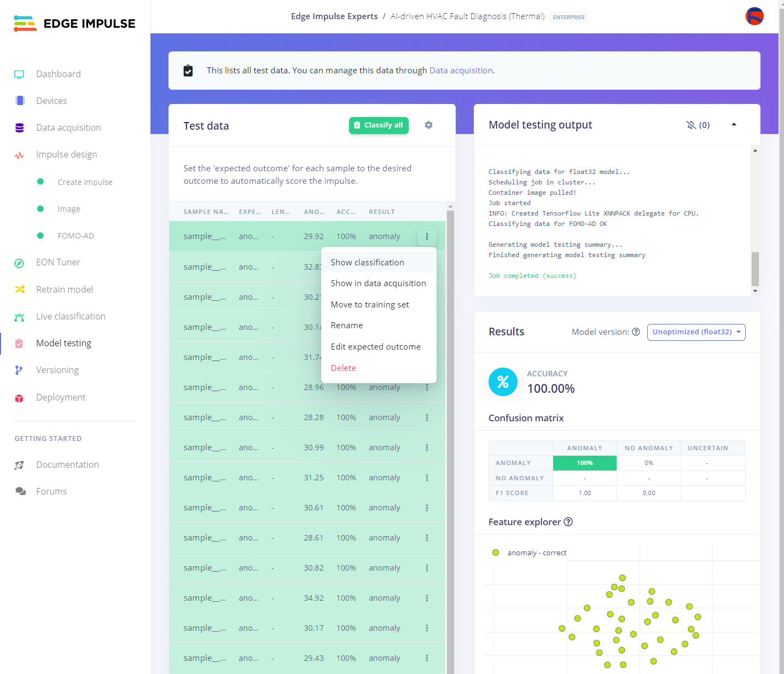Collapse the Model testing output panel
784x674 pixels.
734,125
